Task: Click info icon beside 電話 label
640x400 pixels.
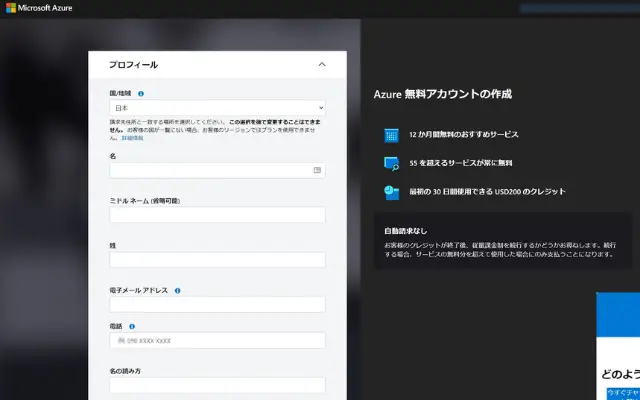Action: point(132,327)
